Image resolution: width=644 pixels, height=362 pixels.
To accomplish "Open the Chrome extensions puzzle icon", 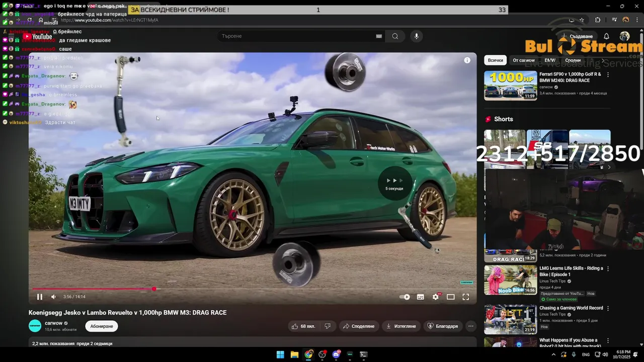I will 598,20.
